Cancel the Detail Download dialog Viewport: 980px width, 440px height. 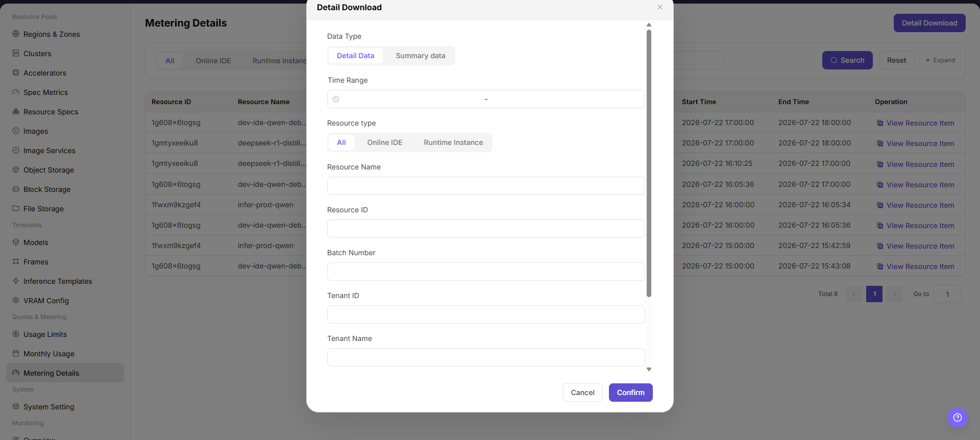[582, 393]
